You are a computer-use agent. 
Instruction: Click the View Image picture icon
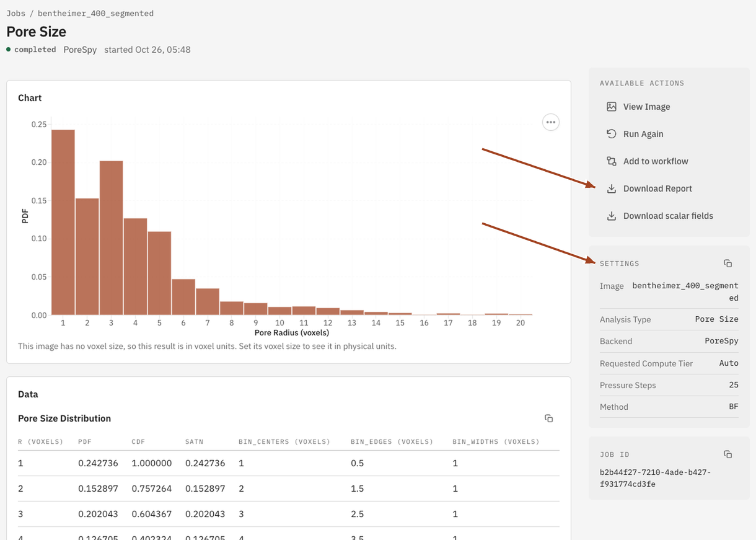pyautogui.click(x=611, y=107)
